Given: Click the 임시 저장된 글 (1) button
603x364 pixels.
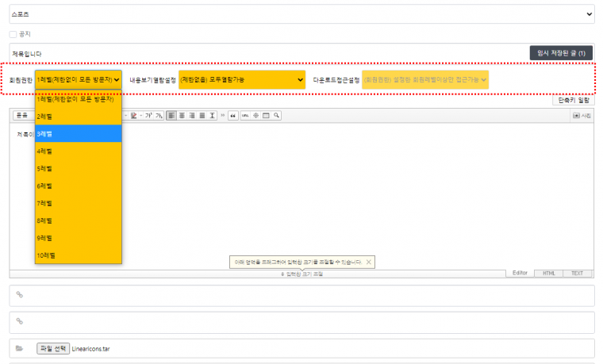Looking at the screenshot, I should click(561, 53).
